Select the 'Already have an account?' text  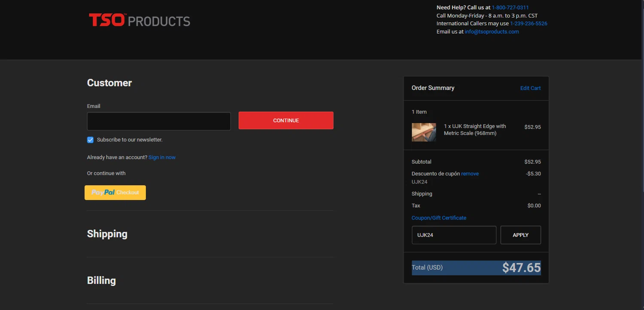[x=117, y=157]
